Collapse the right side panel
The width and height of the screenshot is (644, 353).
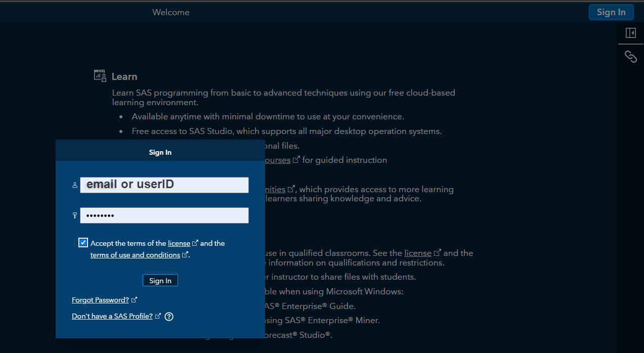(630, 32)
